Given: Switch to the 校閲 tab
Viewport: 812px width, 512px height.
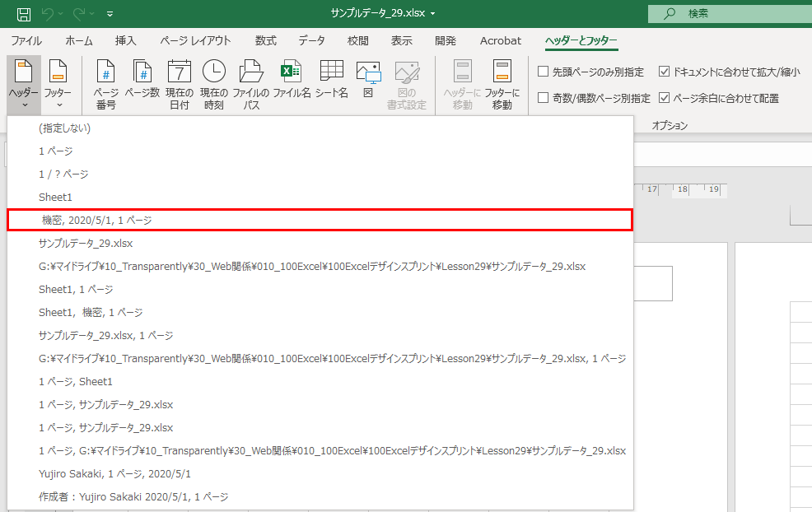Looking at the screenshot, I should coord(358,41).
